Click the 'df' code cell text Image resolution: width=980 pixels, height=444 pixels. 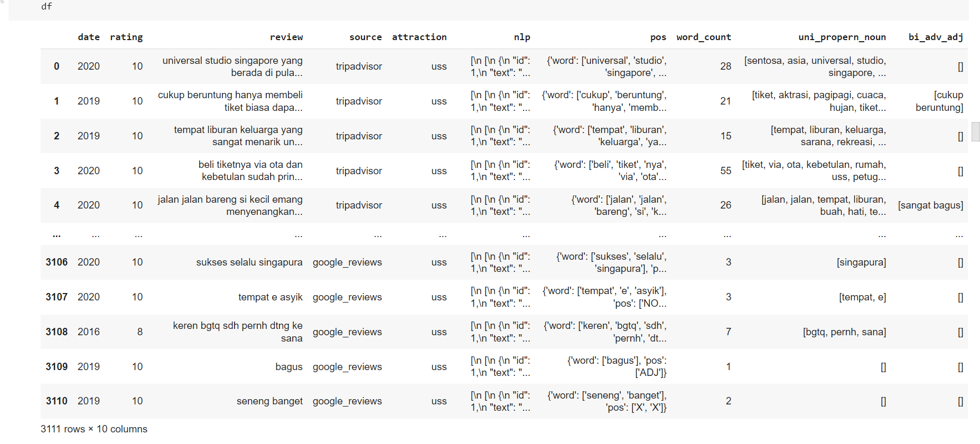pyautogui.click(x=46, y=6)
